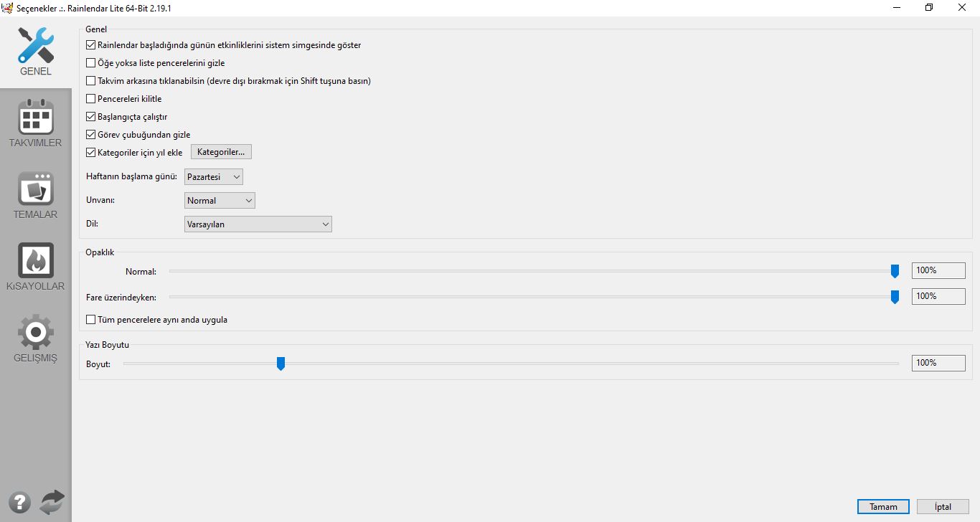980x522 pixels.
Task: Click the Rainlendar app icon in title bar
Action: click(8, 8)
